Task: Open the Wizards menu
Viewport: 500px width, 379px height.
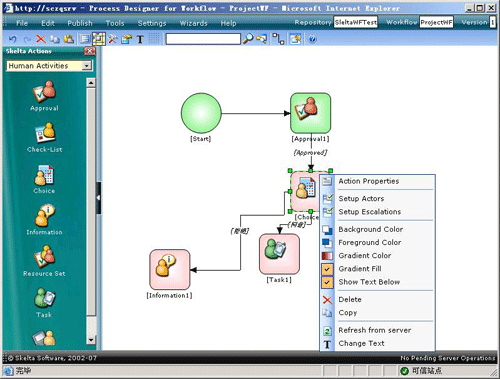Action: [x=194, y=23]
